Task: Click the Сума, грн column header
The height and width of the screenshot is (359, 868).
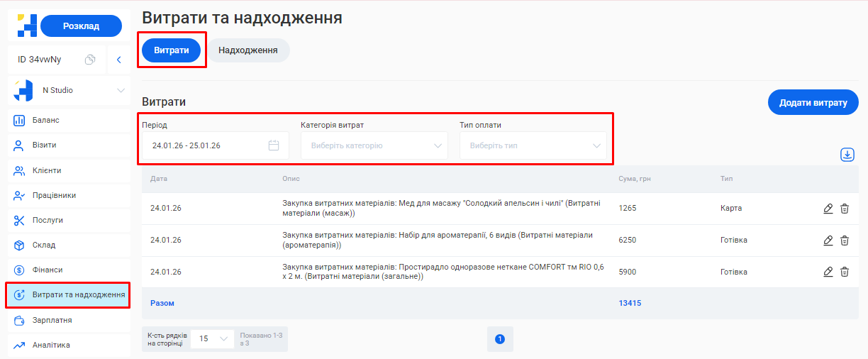Action: pos(635,178)
